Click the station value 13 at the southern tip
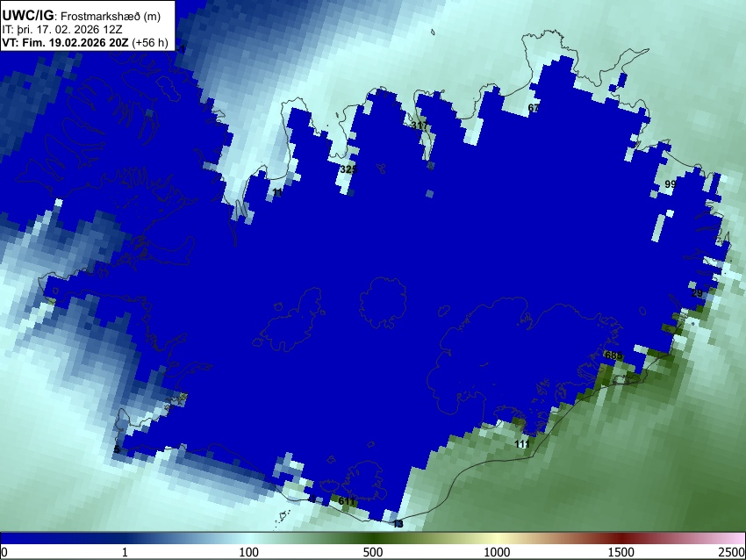The height and width of the screenshot is (560, 746). click(398, 524)
